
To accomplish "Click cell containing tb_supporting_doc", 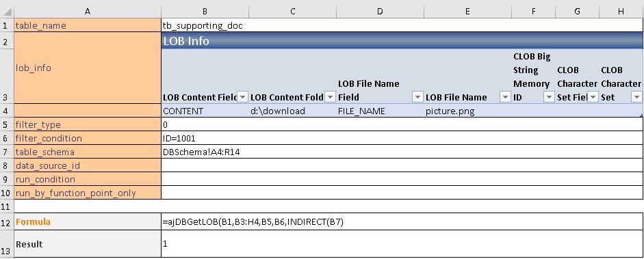I will (402, 25).
